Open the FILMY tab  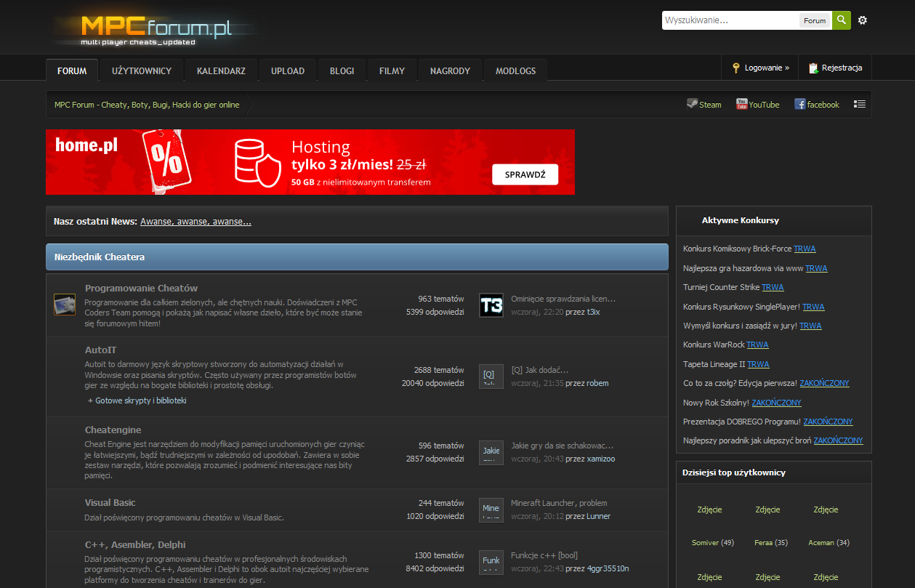[x=392, y=71]
